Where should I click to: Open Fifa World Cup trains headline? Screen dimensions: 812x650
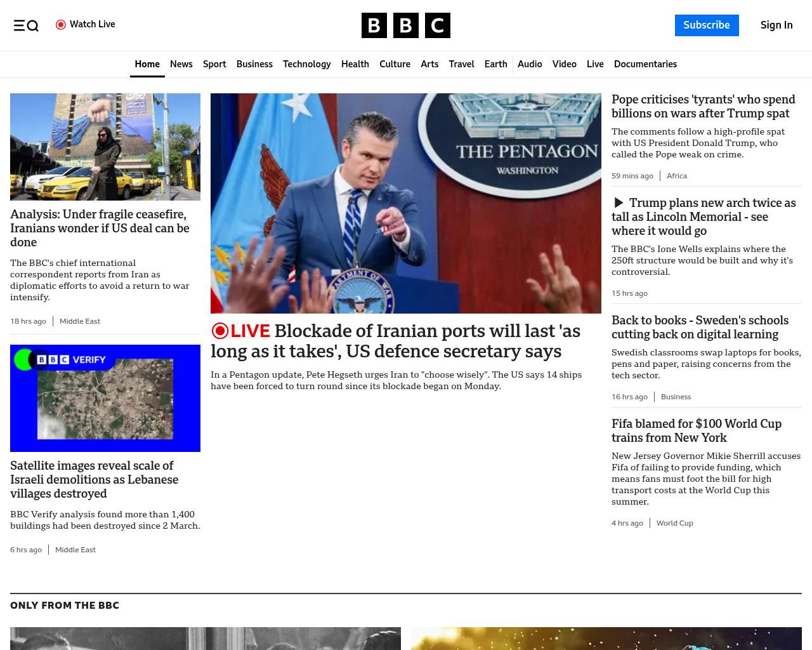tap(696, 431)
